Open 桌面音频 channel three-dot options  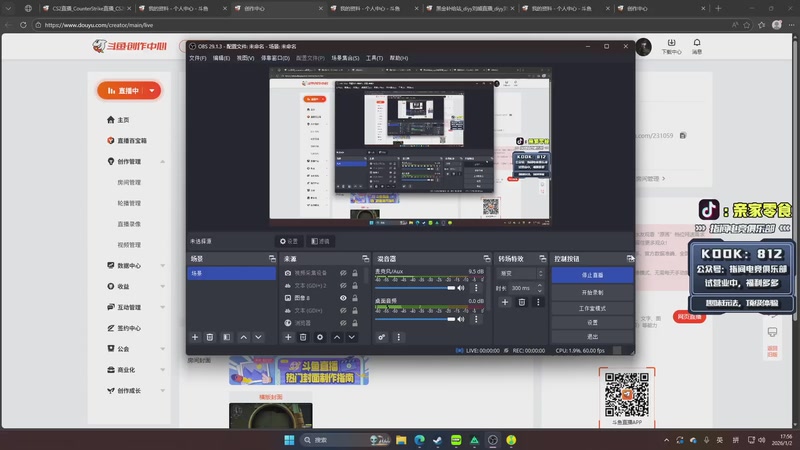point(476,319)
